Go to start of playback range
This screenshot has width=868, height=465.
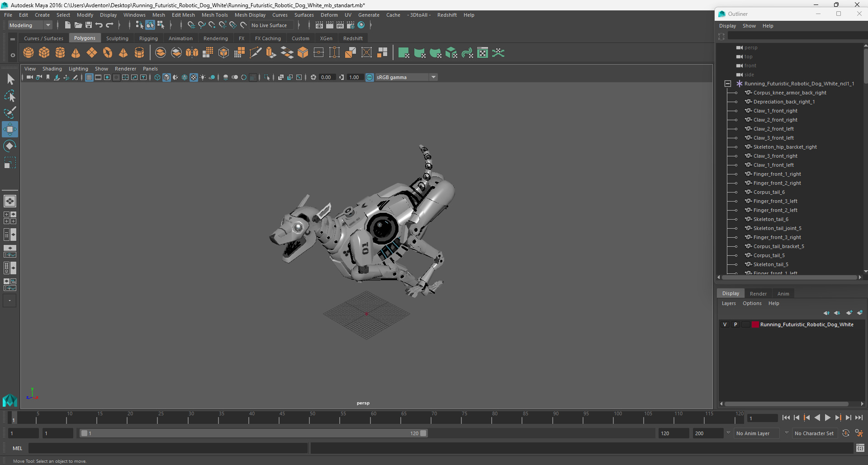tap(786, 418)
